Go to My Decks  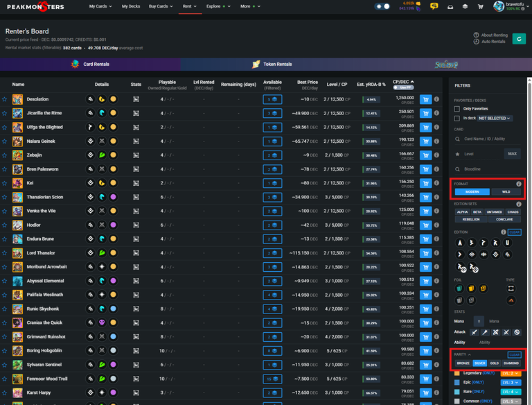[131, 6]
